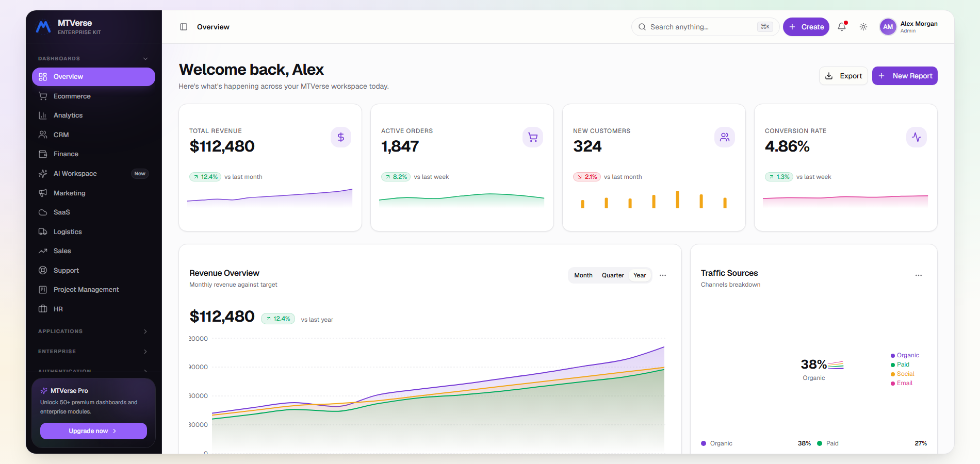Click the New Report button
The width and height of the screenshot is (980, 464).
click(905, 76)
